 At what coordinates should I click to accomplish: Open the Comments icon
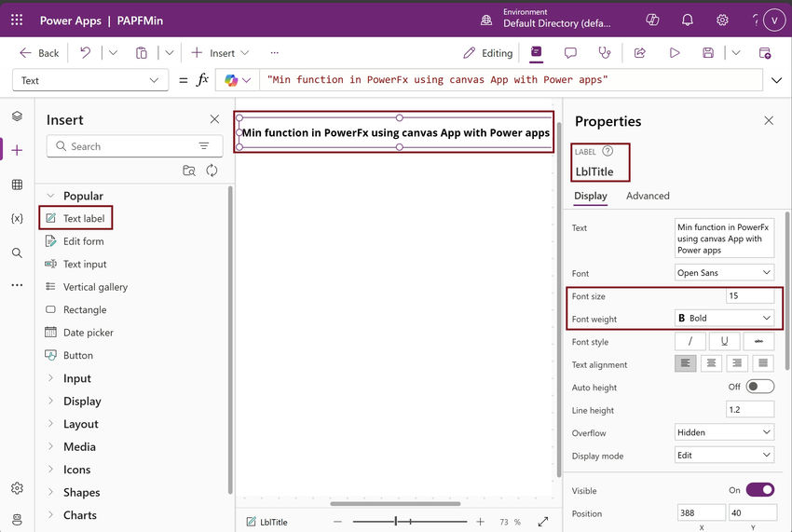coord(570,52)
